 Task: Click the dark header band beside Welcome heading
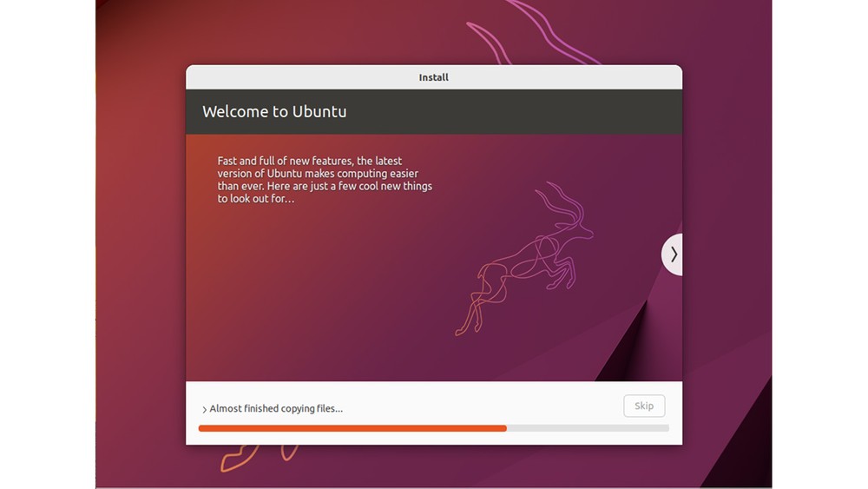coord(515,111)
